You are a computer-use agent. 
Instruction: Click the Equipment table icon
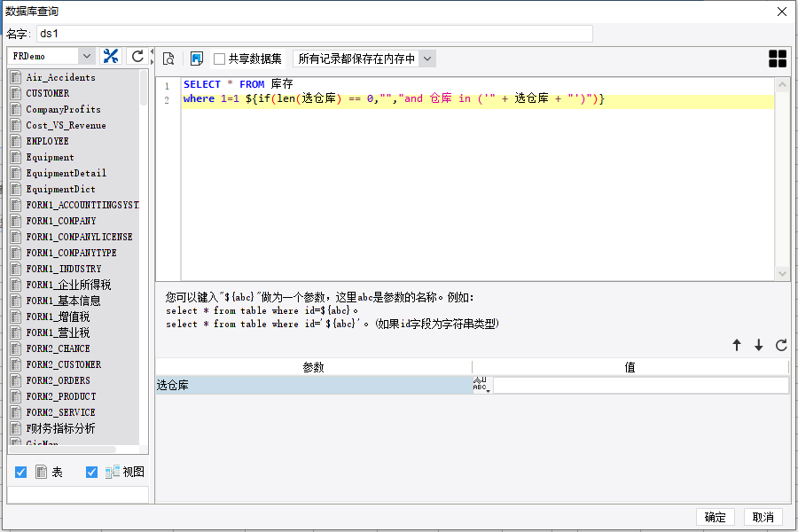coord(16,157)
